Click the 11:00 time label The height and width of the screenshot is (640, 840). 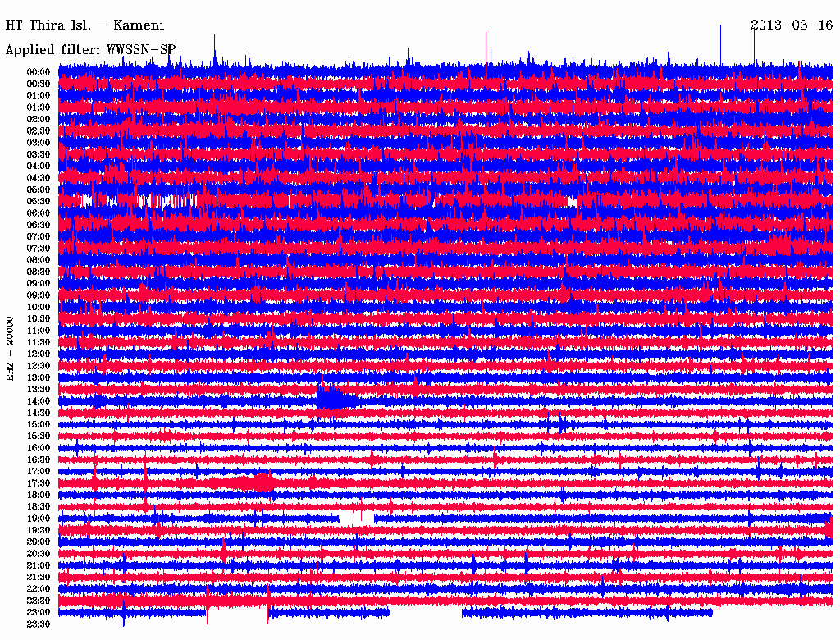tap(39, 330)
